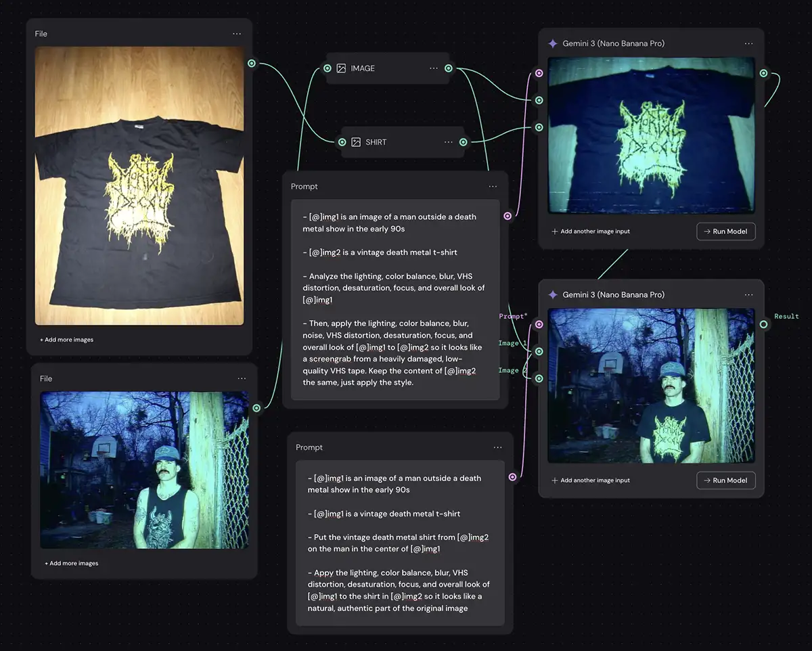Open the options menu on the IMAGE node

[x=433, y=68]
